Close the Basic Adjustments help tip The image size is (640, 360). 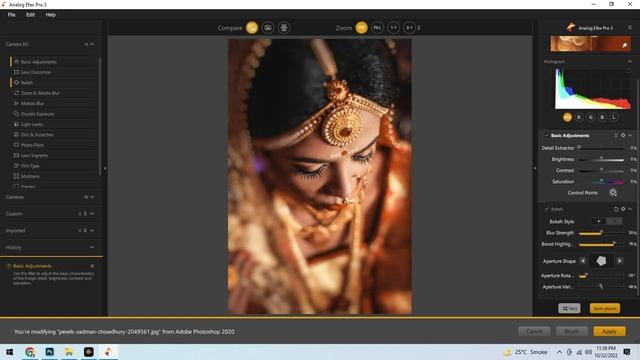[x=92, y=266]
